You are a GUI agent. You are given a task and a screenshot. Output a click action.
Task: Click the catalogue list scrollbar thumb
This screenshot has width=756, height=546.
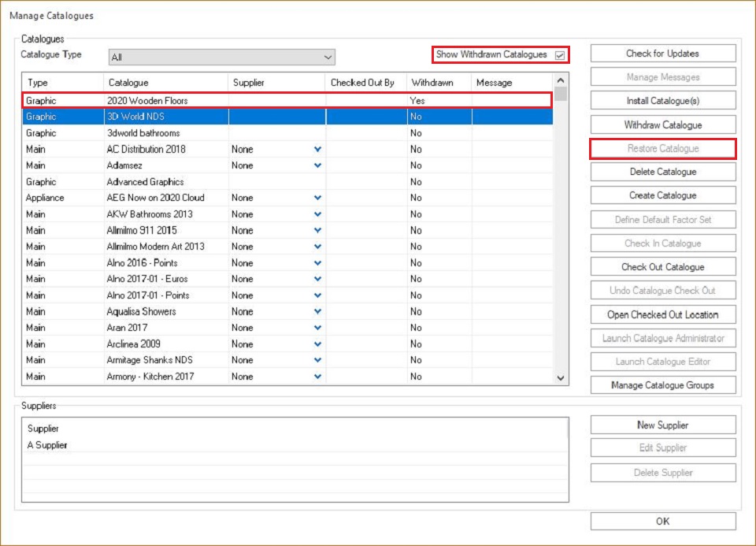[x=560, y=94]
